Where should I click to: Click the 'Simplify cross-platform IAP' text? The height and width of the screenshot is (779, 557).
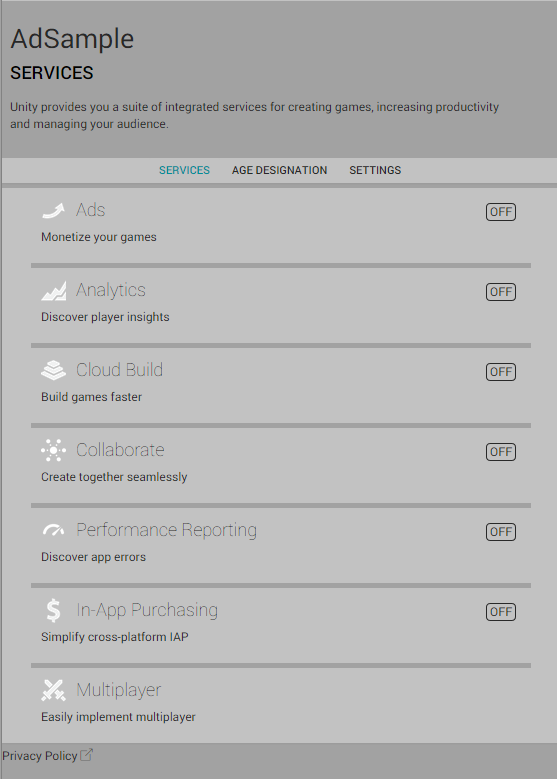tap(115, 637)
